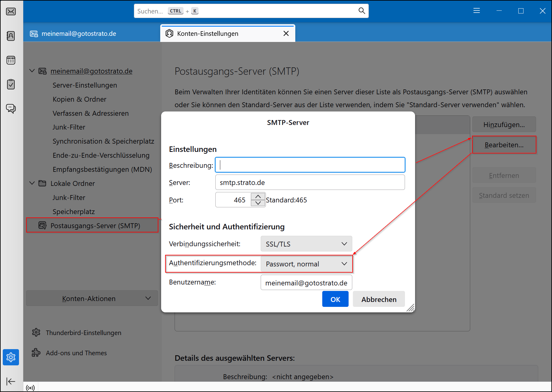The image size is (552, 392).
Task: Open Add-ons und Themes
Action: [x=76, y=353]
